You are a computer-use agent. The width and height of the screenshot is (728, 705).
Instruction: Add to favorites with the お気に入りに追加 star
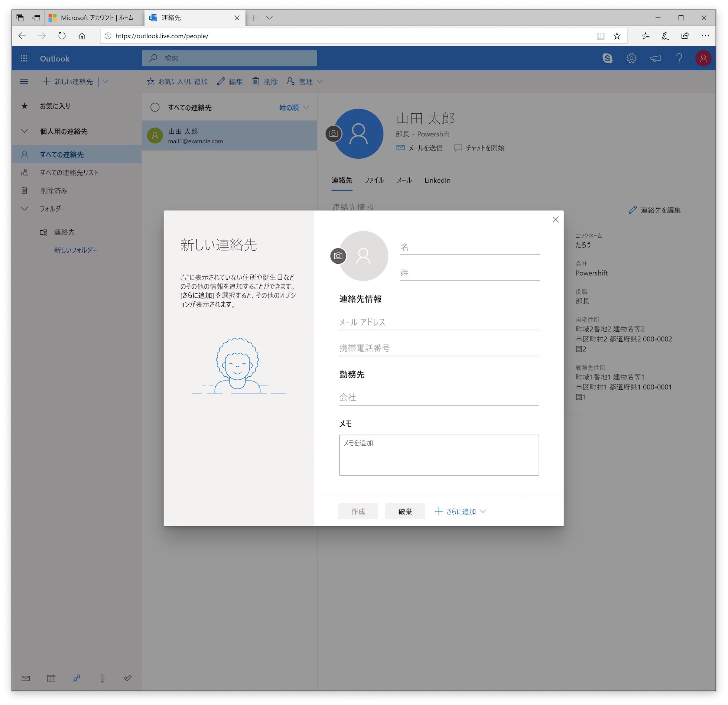click(x=178, y=81)
